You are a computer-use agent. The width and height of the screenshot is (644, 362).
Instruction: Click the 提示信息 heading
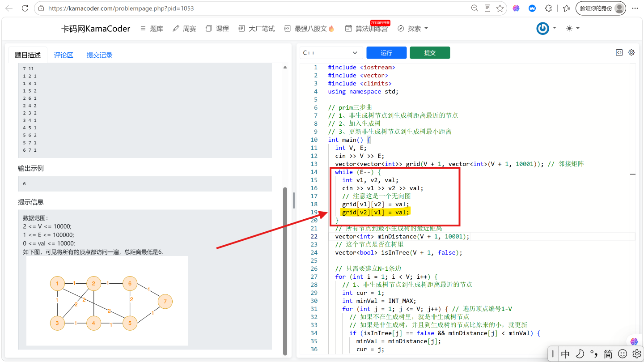31,202
